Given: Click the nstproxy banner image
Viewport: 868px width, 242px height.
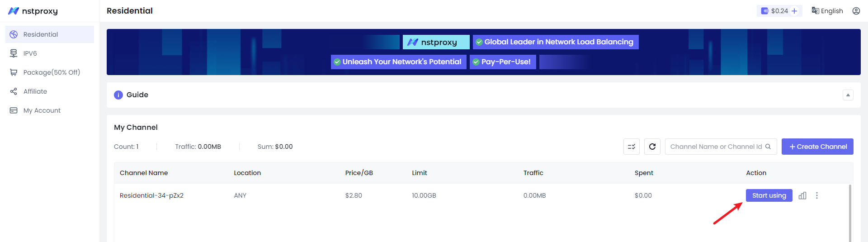Looking at the screenshot, I should (x=484, y=52).
